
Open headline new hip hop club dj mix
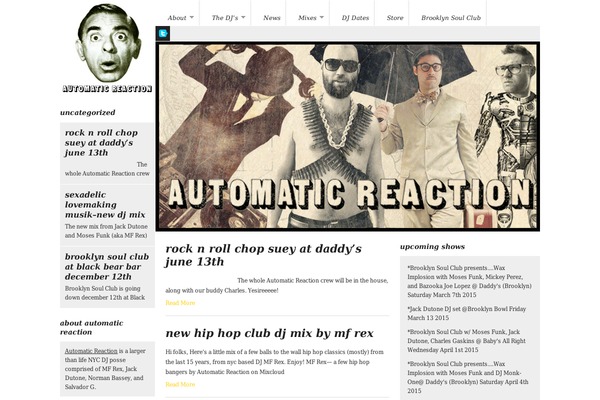pyautogui.click(x=269, y=333)
